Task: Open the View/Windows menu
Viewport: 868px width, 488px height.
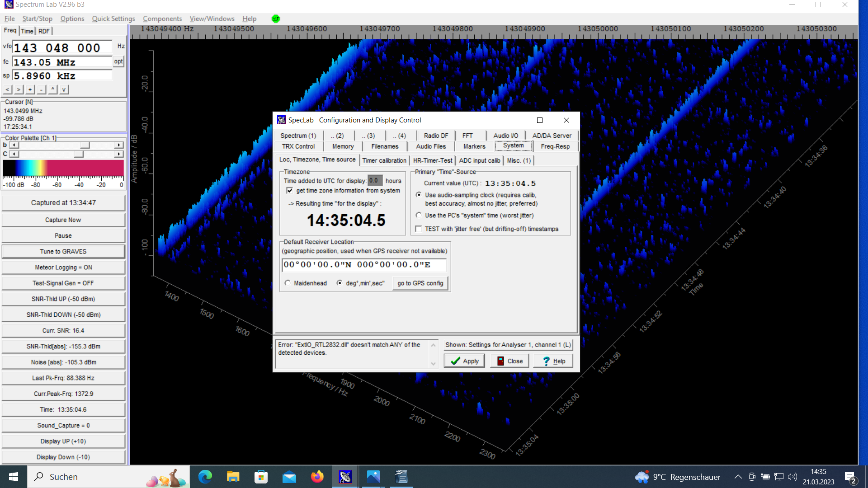Action: pyautogui.click(x=212, y=19)
